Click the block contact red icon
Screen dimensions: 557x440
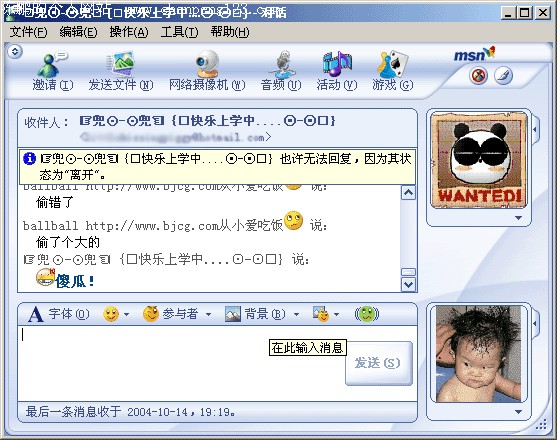coord(478,76)
